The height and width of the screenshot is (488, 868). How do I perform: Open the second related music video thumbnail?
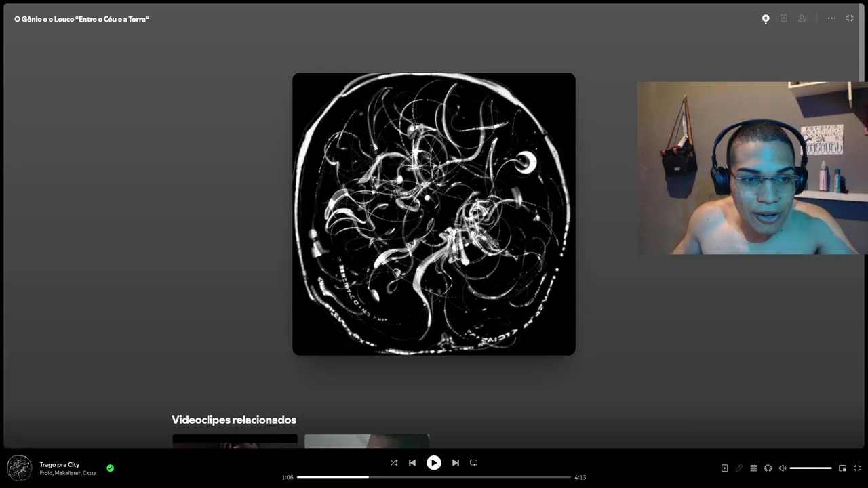pyautogui.click(x=367, y=441)
